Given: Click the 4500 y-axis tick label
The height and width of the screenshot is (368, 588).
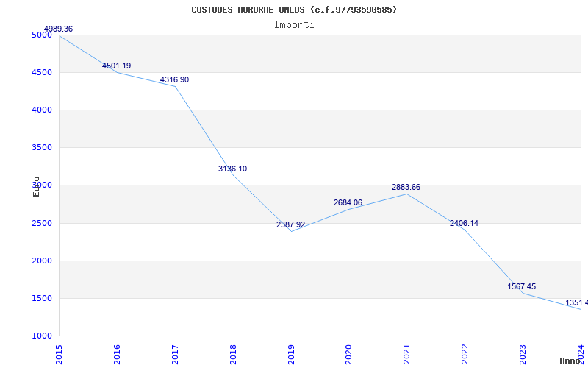Looking at the screenshot, I should point(42,72).
